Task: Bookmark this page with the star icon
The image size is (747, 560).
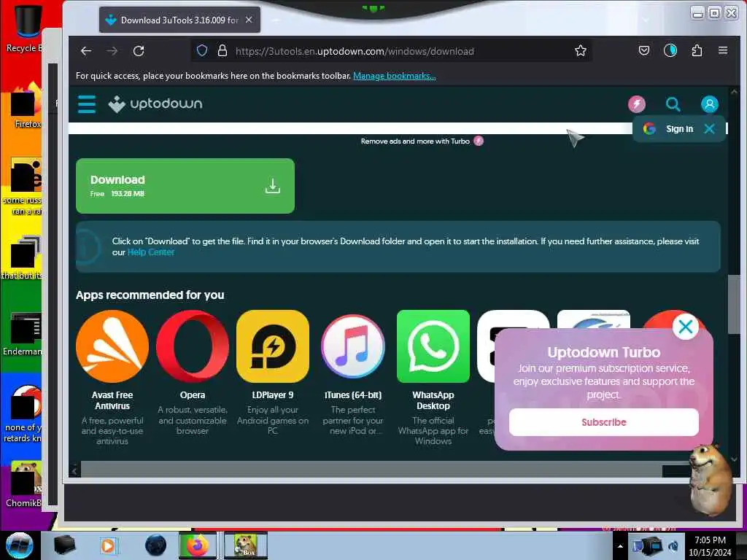Action: tap(580, 50)
